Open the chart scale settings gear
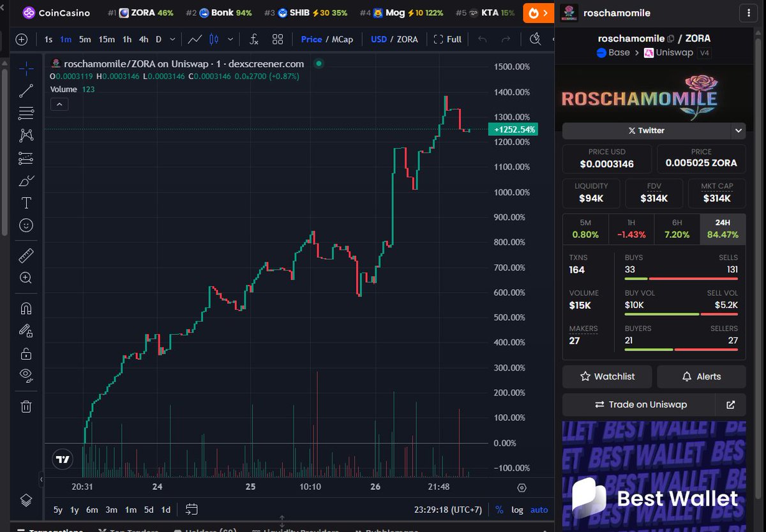 coord(522,488)
